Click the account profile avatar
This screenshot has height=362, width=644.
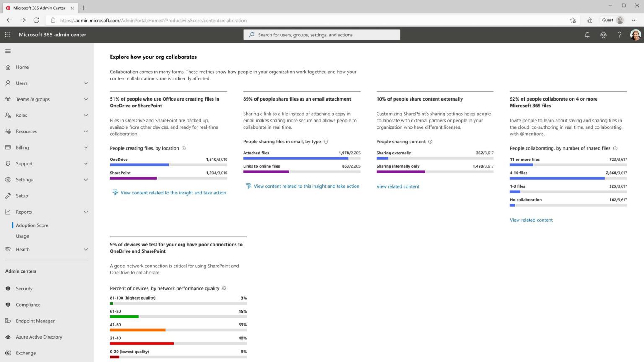[x=636, y=35]
